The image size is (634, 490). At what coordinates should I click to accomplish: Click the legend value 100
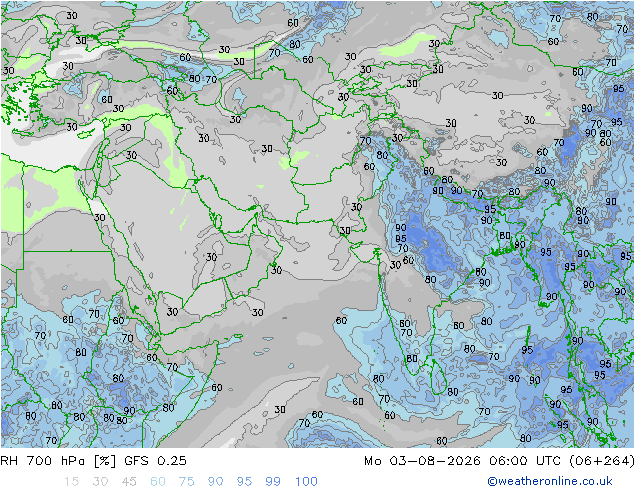(306, 482)
